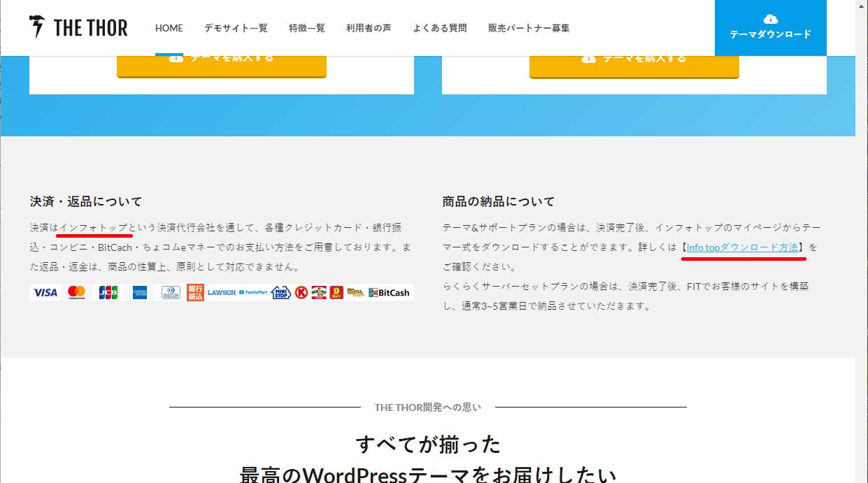The width and height of the screenshot is (868, 483).
Task: Click the MINI STOP logo
Action: [x=280, y=292]
